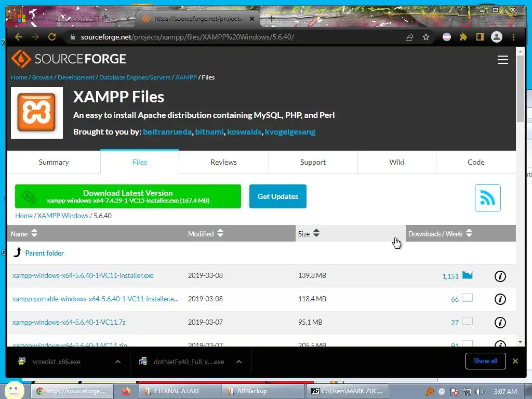Open the stats chart icon next to 27
Image resolution: width=532 pixels, height=399 pixels.
click(x=467, y=321)
